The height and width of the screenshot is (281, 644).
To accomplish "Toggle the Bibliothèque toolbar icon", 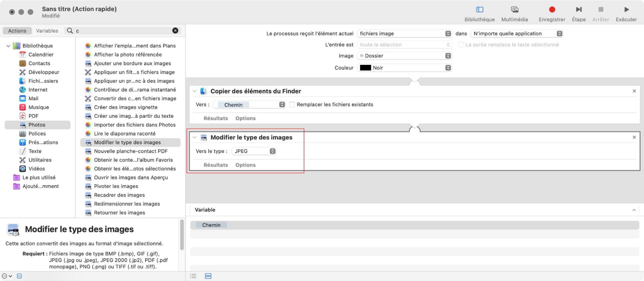I will tap(479, 10).
